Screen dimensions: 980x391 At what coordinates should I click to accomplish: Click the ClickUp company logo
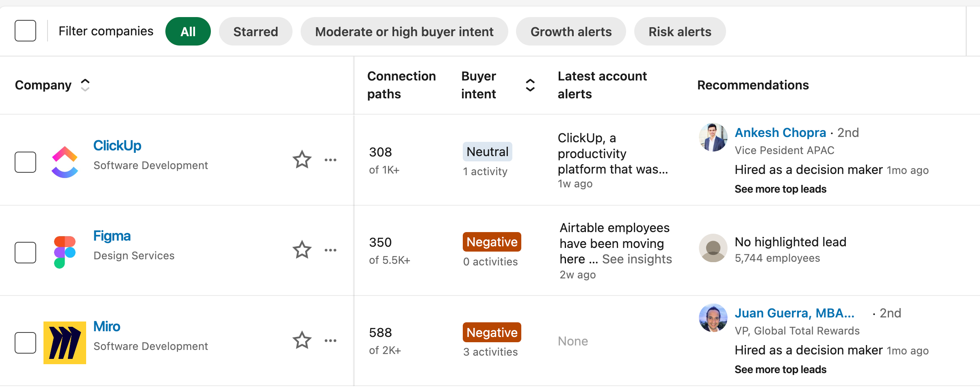[65, 162]
